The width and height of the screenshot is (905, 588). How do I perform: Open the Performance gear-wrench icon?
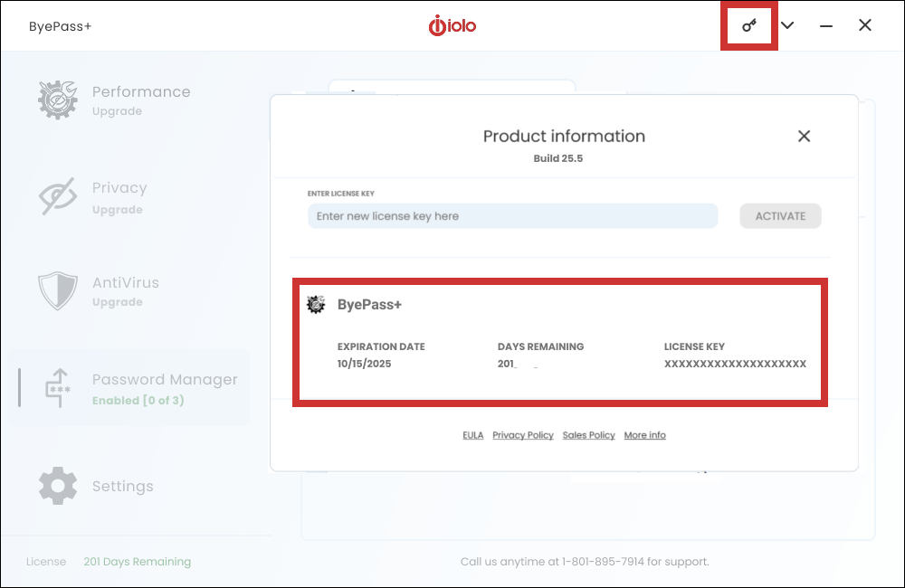coord(58,100)
